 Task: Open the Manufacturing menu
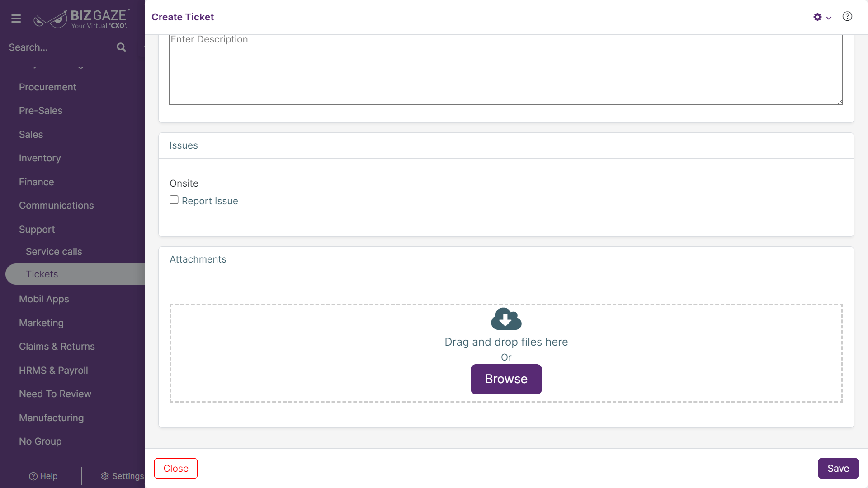click(x=51, y=418)
